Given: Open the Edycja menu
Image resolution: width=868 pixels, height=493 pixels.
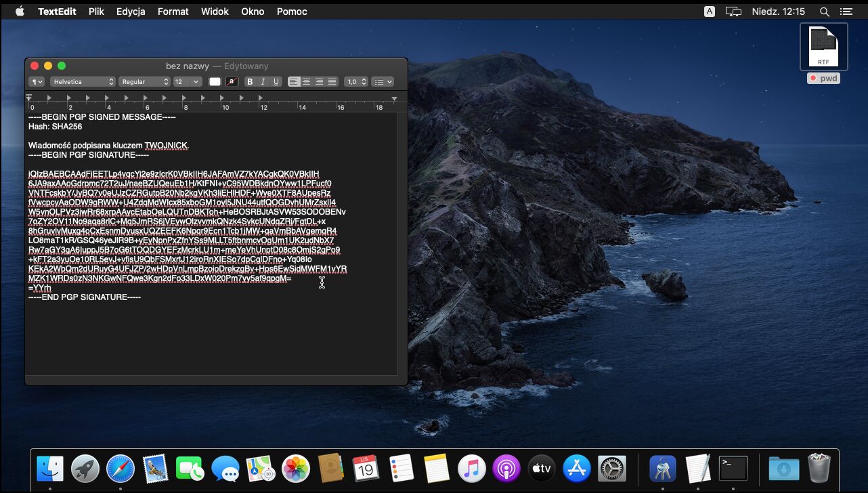Looking at the screenshot, I should (131, 12).
